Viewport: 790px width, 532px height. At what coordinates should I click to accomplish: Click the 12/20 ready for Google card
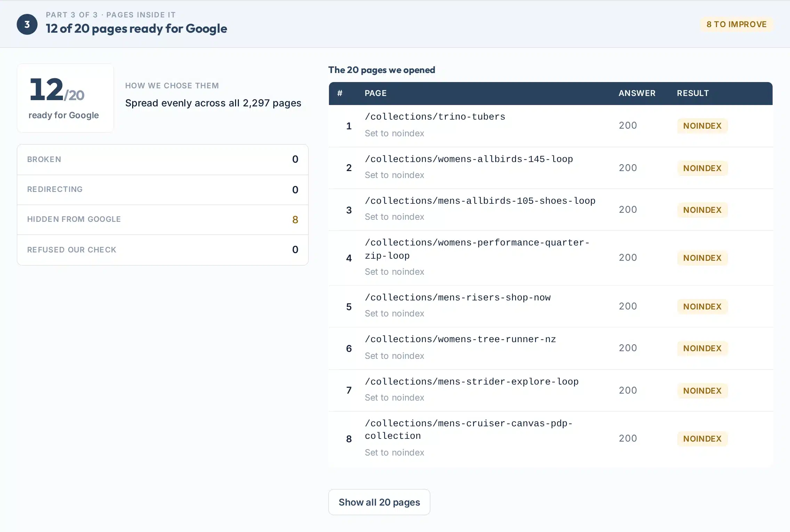[65, 98]
